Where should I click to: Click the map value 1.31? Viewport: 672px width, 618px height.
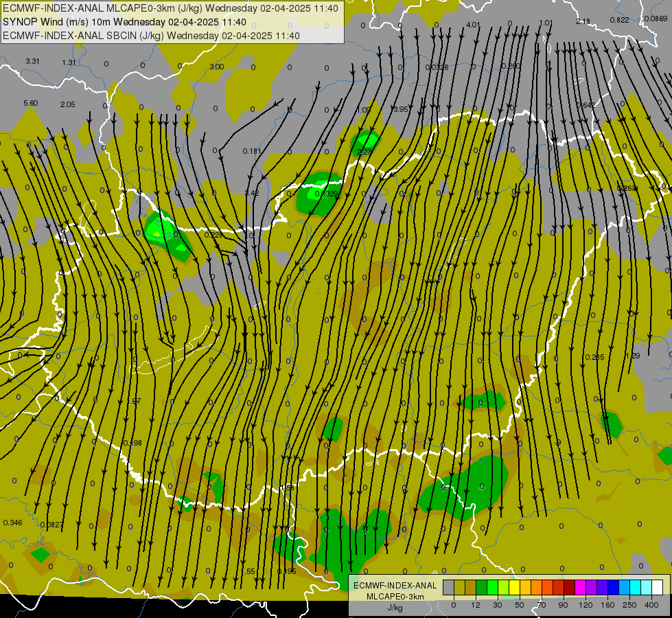(x=69, y=62)
